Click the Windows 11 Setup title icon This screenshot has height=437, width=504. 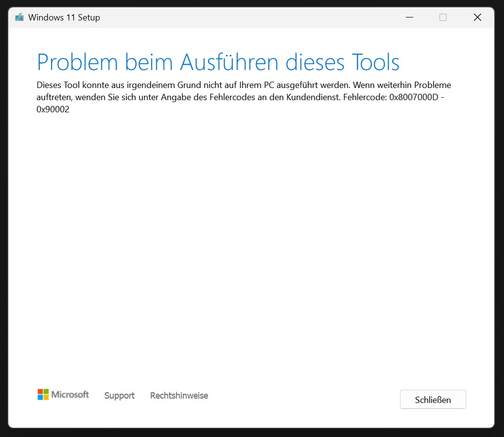[19, 17]
